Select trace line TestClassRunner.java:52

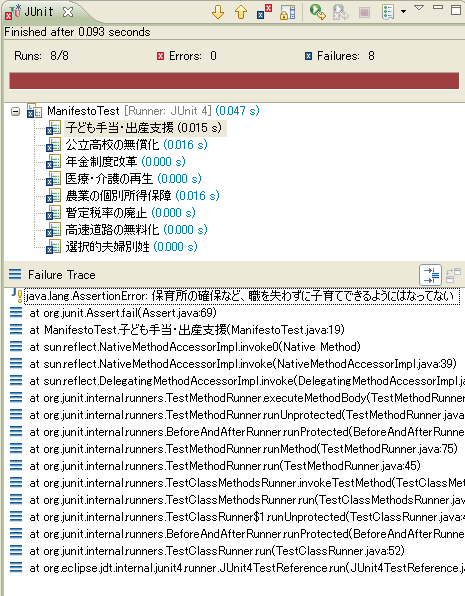pyautogui.click(x=217, y=551)
